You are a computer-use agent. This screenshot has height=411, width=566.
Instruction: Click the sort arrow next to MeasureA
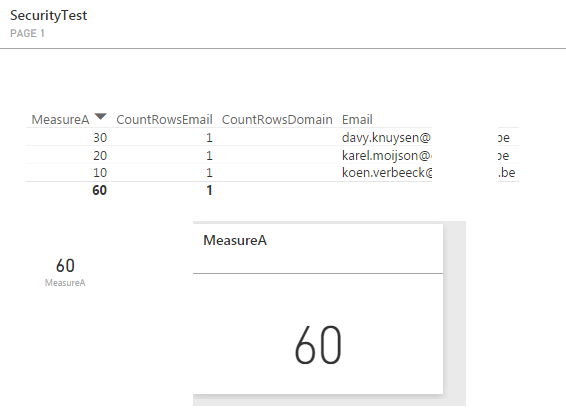[x=100, y=117]
